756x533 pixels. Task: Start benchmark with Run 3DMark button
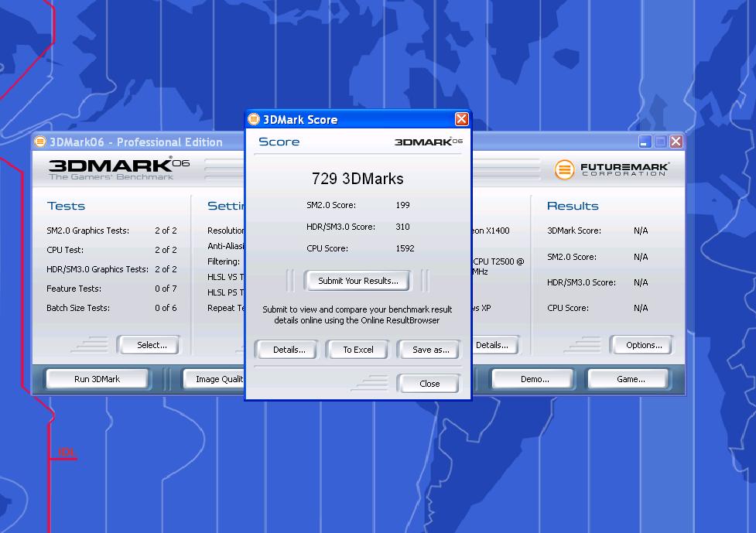click(x=97, y=379)
